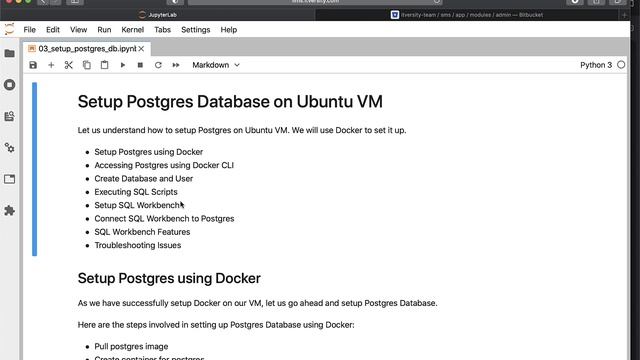Click the kernel status circle indicator
This screenshot has width=640, height=360.
(621, 65)
